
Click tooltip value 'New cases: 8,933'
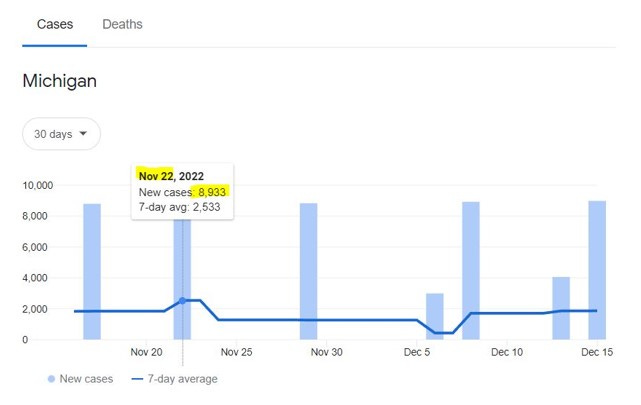click(182, 192)
